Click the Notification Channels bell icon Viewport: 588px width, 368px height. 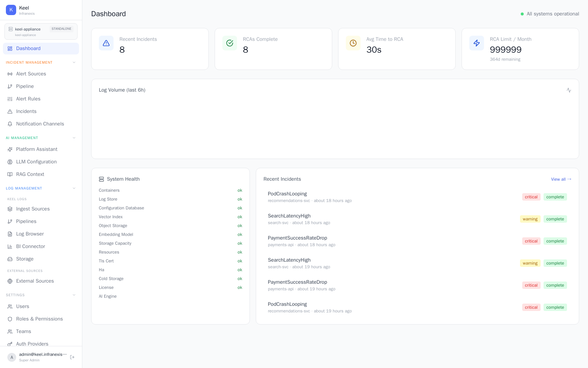10,124
